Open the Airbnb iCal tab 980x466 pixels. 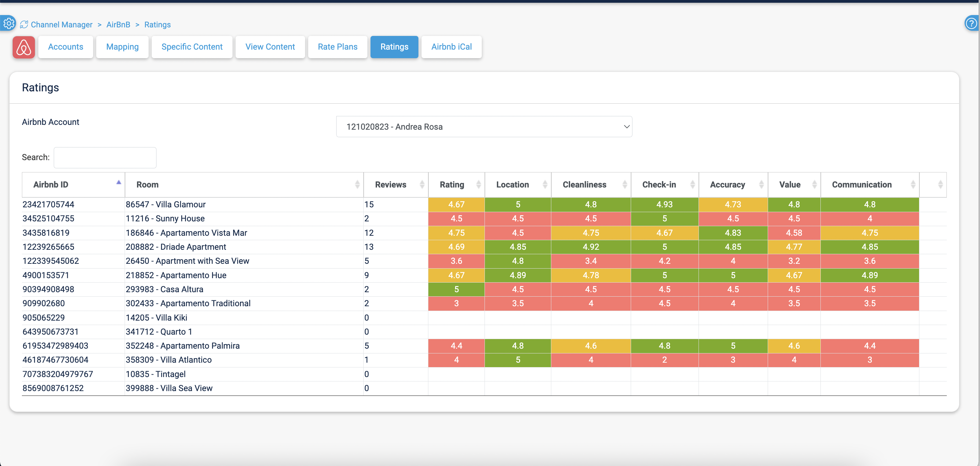(452, 47)
